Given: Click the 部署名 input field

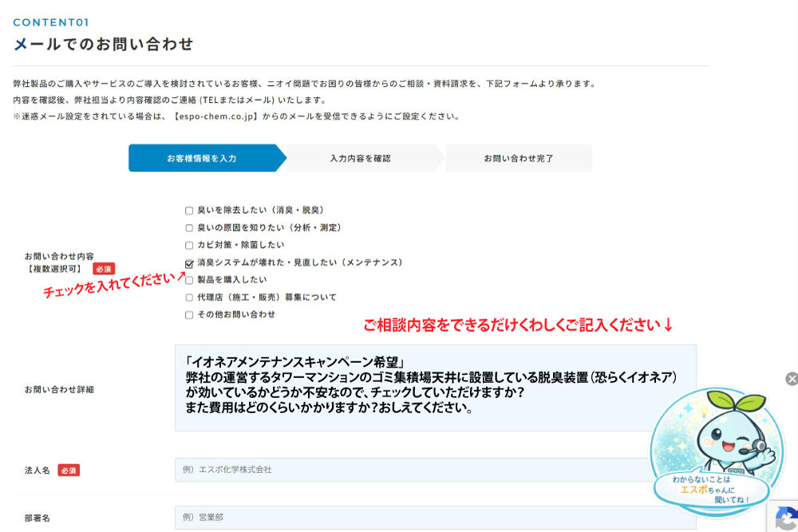Looking at the screenshot, I should tap(436, 518).
